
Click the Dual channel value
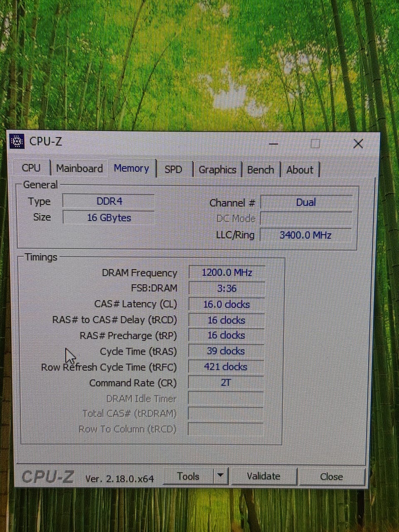click(306, 202)
